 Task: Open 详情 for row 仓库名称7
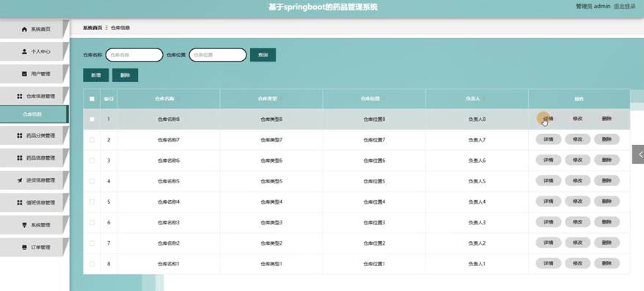click(x=549, y=139)
